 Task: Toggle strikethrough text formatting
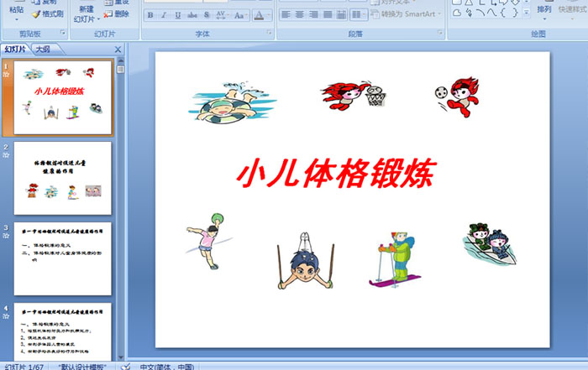[x=191, y=15]
